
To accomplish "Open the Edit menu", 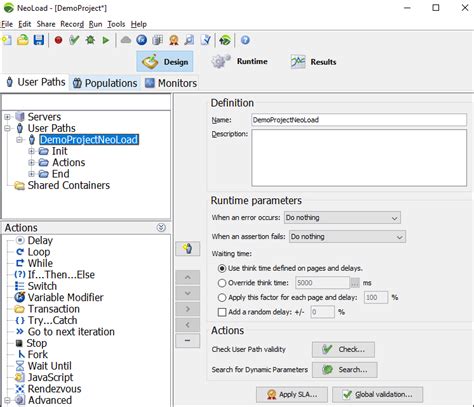I will coord(24,24).
